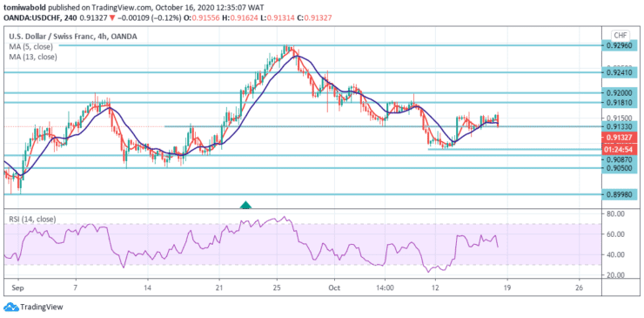Click the Oct date label on time axis
This screenshot has height=318, width=644.
tap(334, 288)
